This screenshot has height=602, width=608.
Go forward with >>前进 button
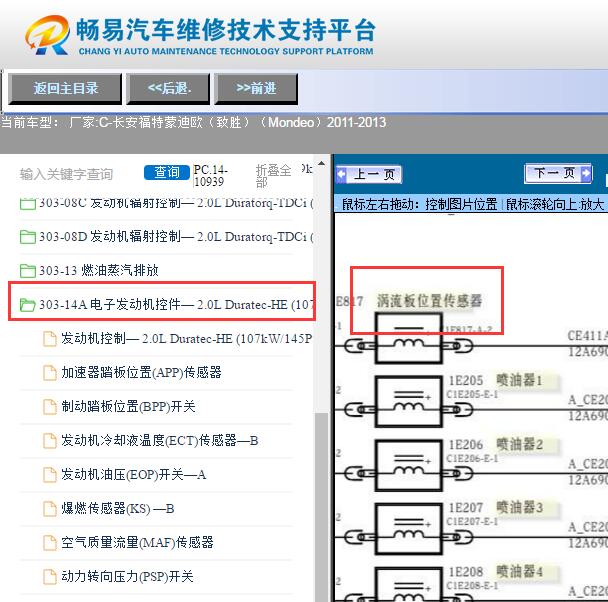(256, 89)
